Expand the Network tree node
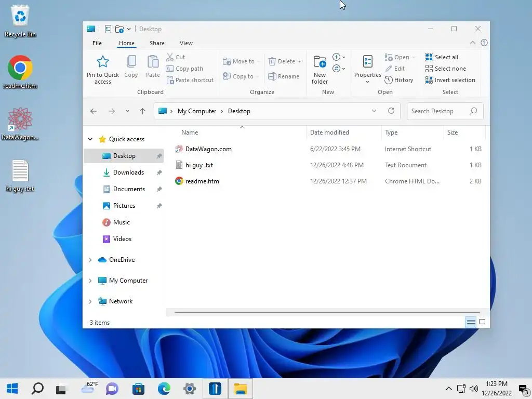The image size is (532, 399). (x=90, y=301)
